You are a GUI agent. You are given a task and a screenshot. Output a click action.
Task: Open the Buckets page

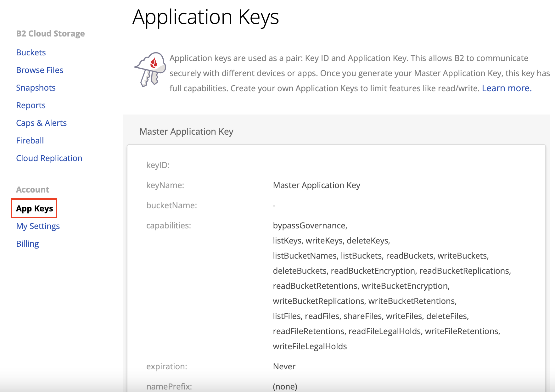pyautogui.click(x=31, y=53)
